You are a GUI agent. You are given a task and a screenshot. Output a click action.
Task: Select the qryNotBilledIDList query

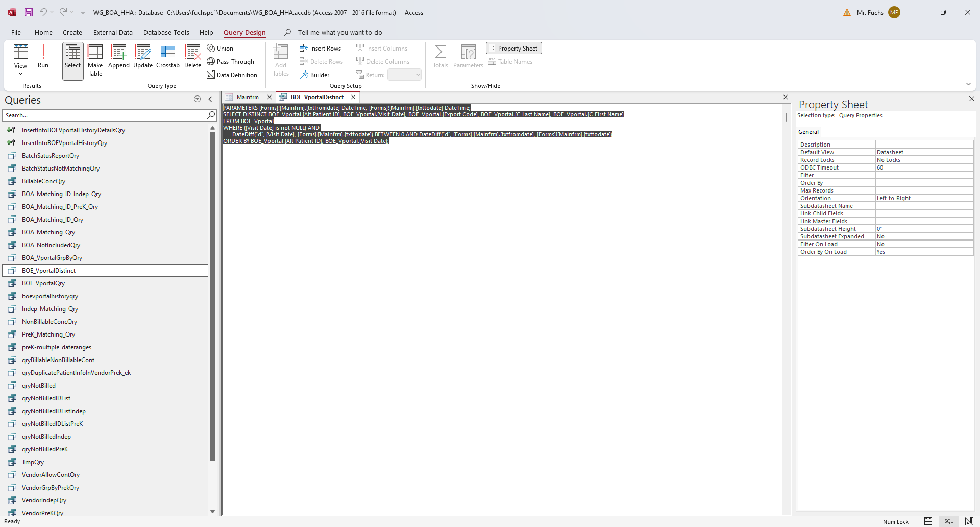[x=106, y=398]
